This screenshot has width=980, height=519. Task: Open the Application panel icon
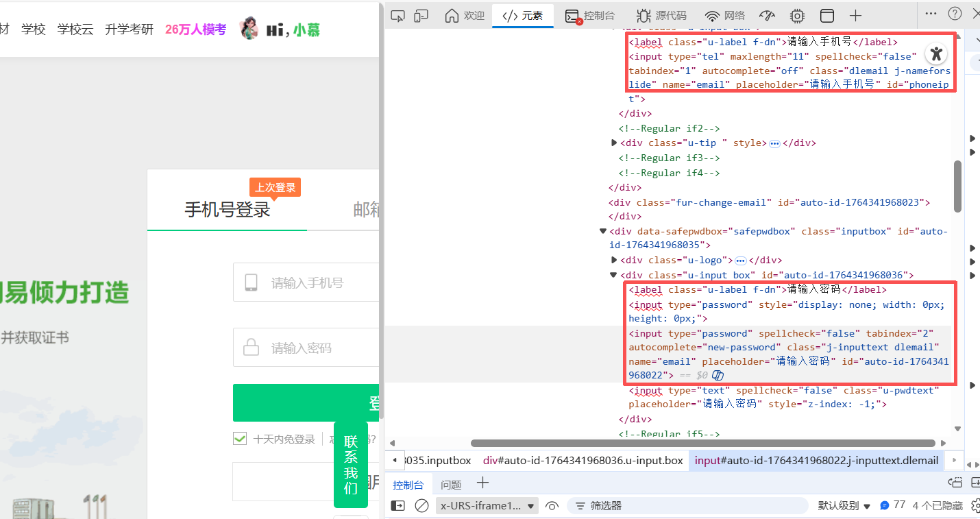click(x=827, y=15)
